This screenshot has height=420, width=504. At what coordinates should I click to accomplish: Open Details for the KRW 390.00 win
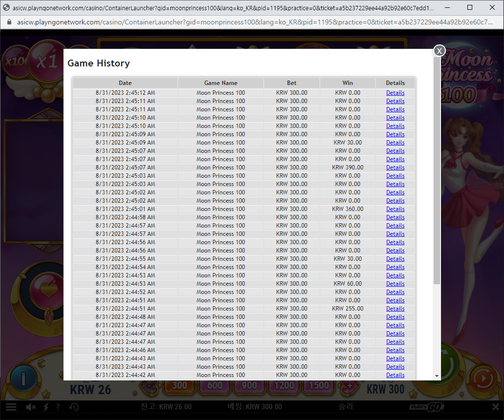point(395,168)
